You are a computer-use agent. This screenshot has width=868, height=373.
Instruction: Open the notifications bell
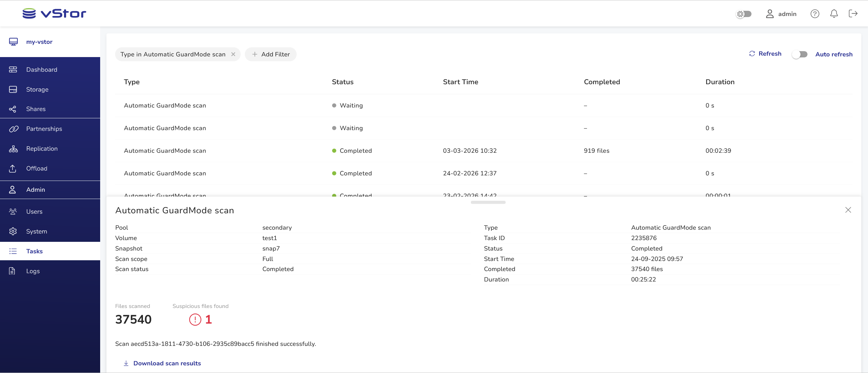coord(834,14)
